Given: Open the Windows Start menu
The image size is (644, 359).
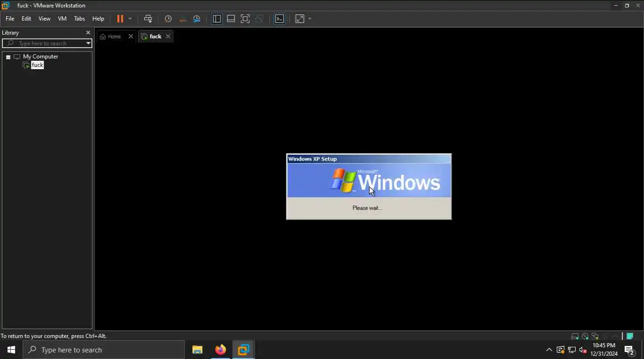Looking at the screenshot, I should pos(11,350).
